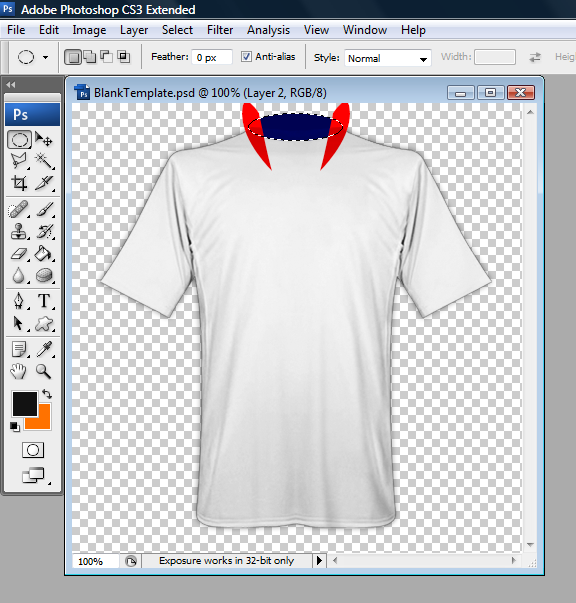Swap foreground and background colors

(47, 394)
